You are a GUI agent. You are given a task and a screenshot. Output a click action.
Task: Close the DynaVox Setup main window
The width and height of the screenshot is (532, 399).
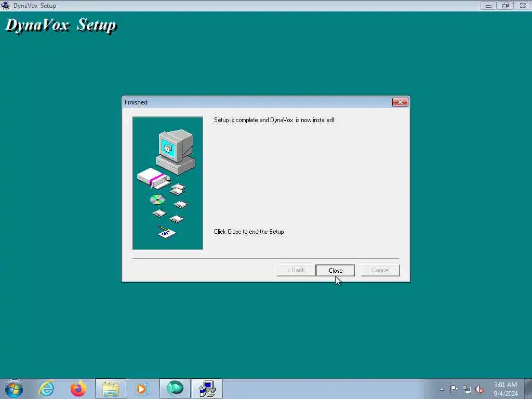[x=523, y=5]
